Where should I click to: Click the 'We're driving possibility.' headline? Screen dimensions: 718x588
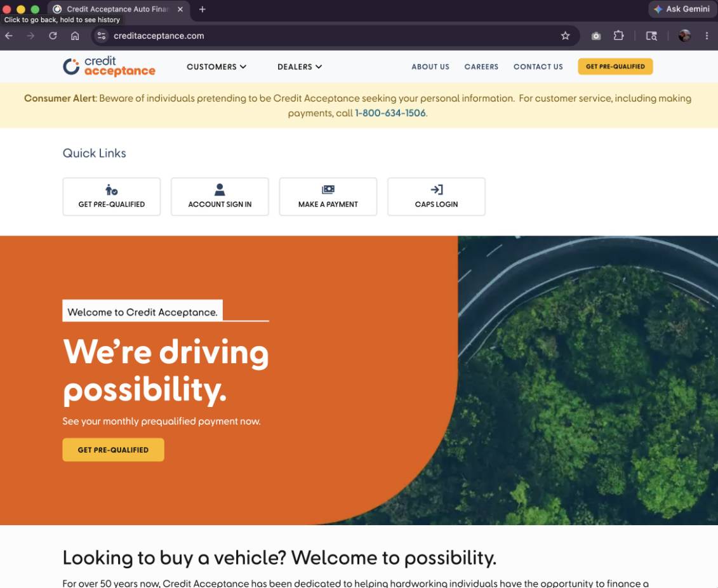point(166,371)
